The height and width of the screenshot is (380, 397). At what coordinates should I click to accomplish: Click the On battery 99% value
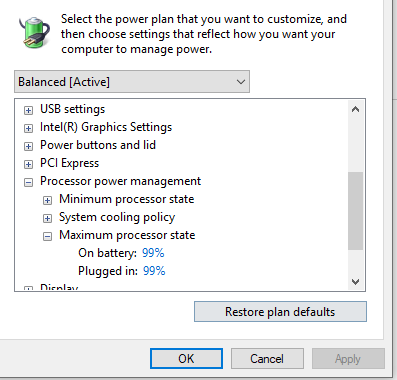(153, 253)
